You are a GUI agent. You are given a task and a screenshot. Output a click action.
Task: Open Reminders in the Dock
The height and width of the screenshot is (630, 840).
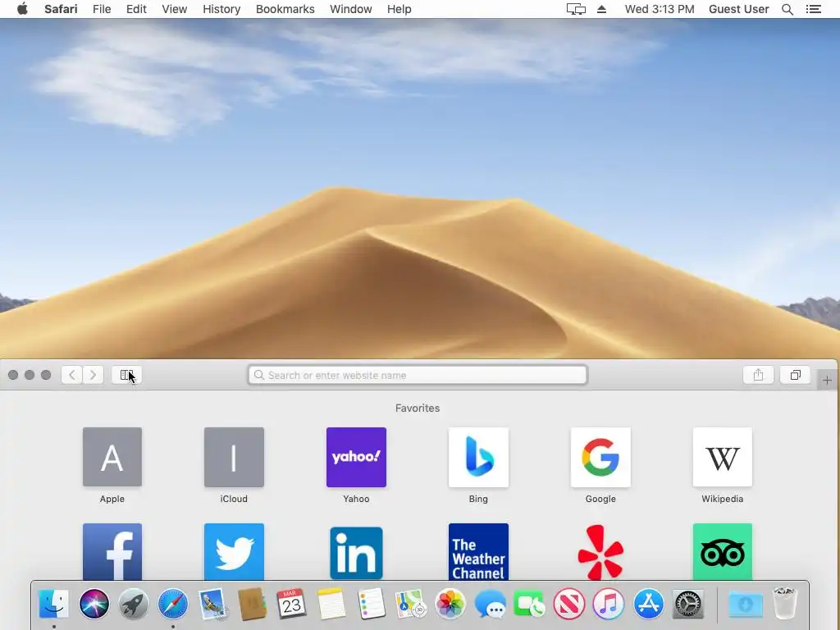click(371, 604)
